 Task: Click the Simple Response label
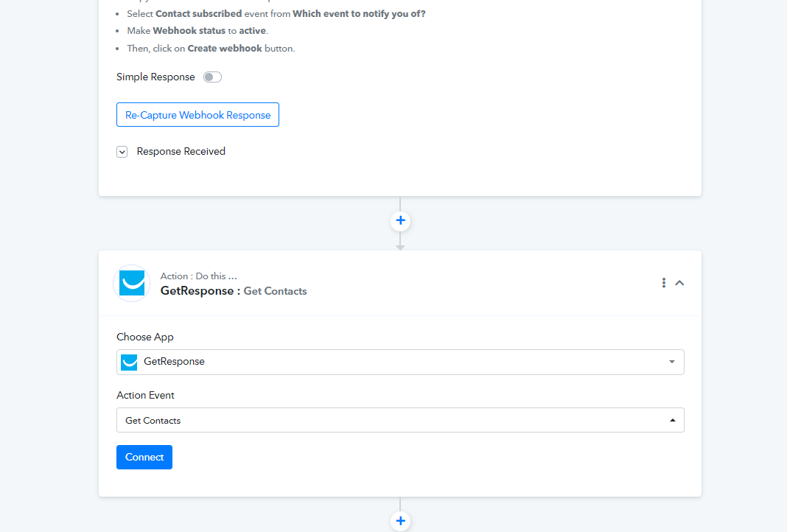click(155, 77)
